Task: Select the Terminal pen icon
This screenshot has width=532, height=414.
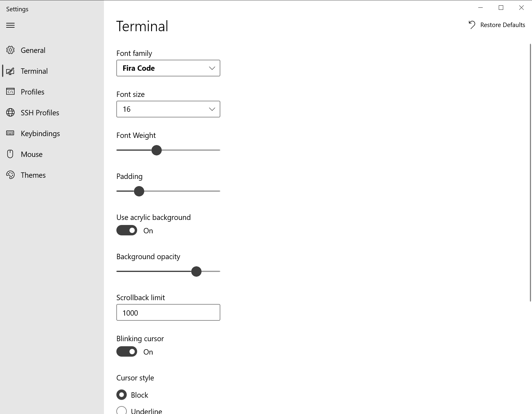Action: pyautogui.click(x=10, y=71)
